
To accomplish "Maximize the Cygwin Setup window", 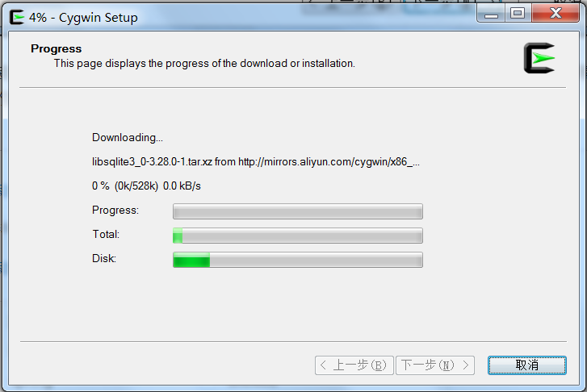I will (x=518, y=15).
